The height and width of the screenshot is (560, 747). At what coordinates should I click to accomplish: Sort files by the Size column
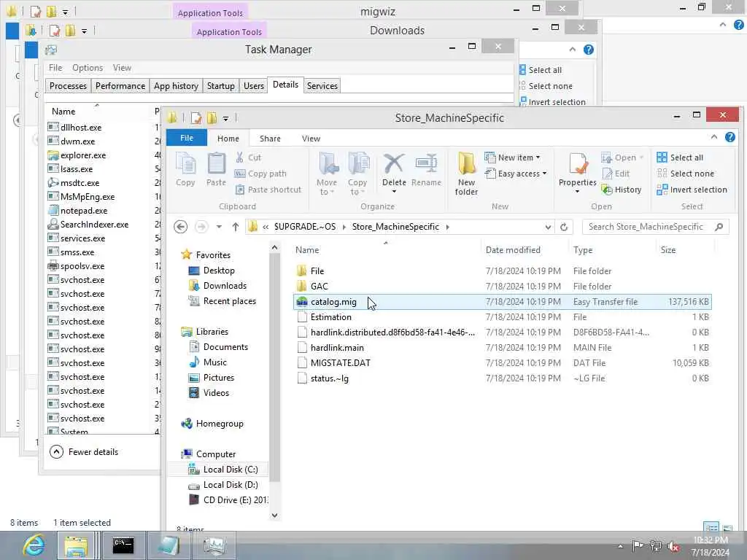pyautogui.click(x=668, y=250)
